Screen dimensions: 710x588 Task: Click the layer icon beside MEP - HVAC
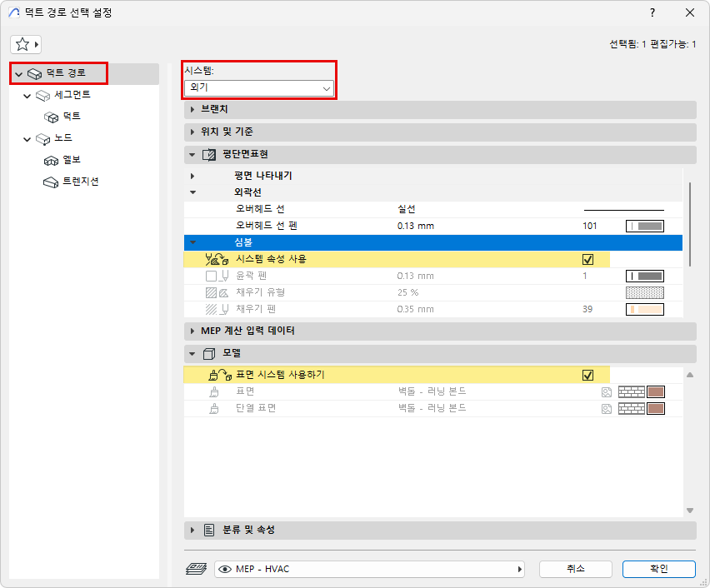[197, 569]
